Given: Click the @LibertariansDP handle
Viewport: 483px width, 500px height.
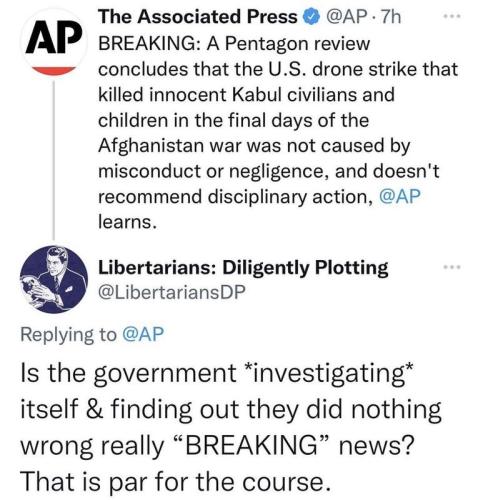Looking at the screenshot, I should 172,292.
